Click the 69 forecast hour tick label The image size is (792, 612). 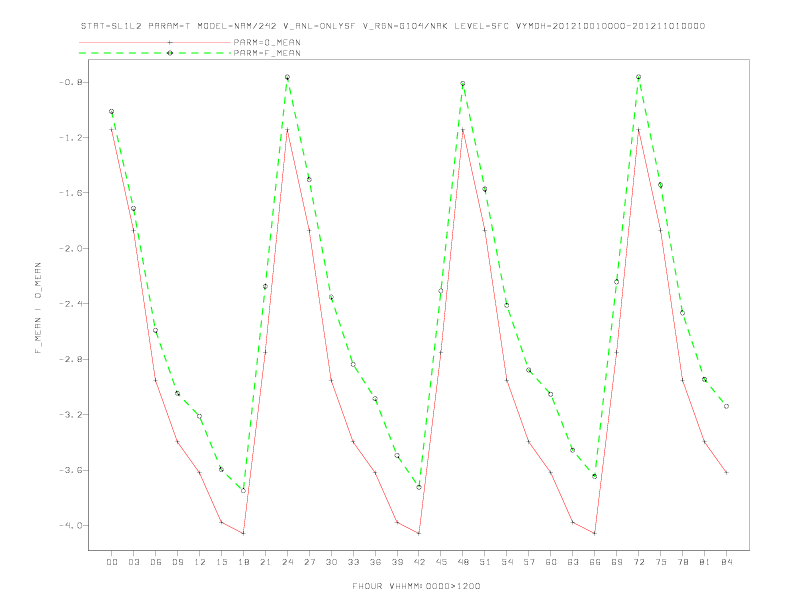pos(617,562)
